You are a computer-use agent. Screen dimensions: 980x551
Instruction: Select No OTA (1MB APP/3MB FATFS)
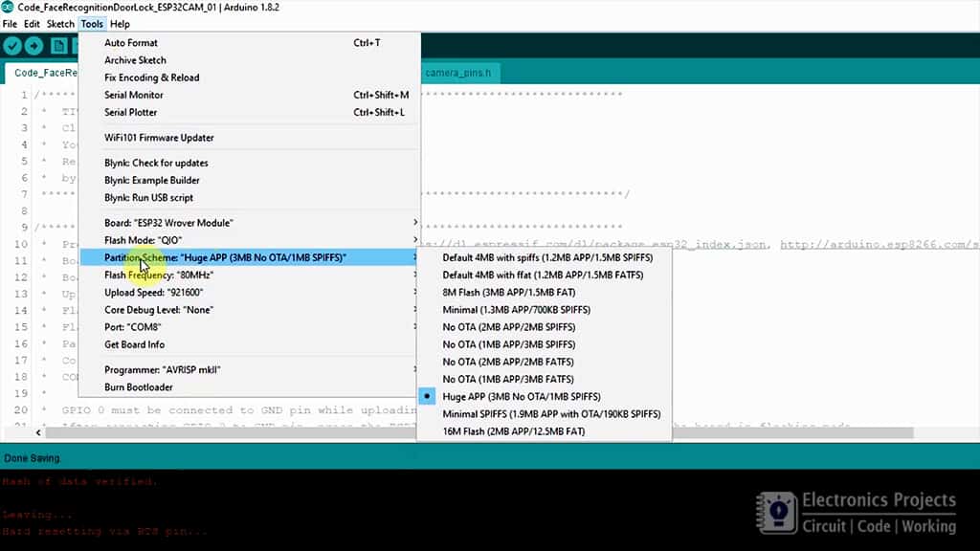(545, 379)
